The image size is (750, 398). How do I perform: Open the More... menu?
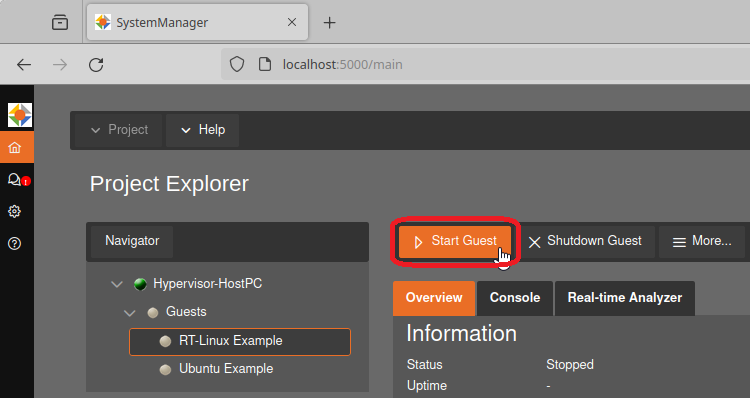tap(702, 242)
